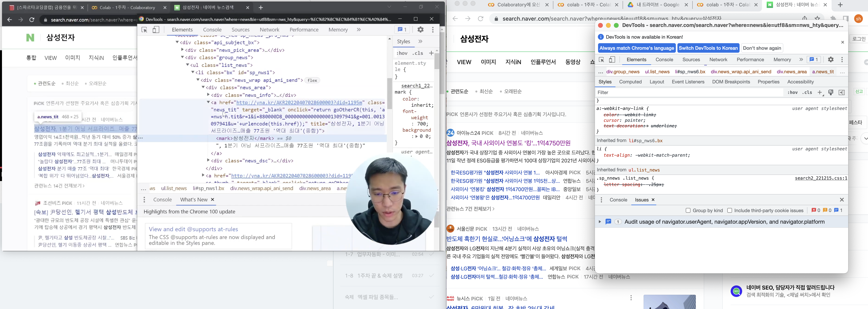Click Switch DevTools to Korean button
Viewport: 868px width, 309px height.
[708, 48]
